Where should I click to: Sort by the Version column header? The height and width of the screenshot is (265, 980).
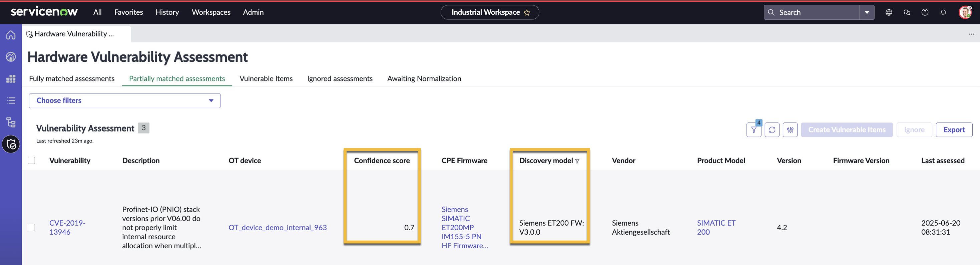(789, 160)
